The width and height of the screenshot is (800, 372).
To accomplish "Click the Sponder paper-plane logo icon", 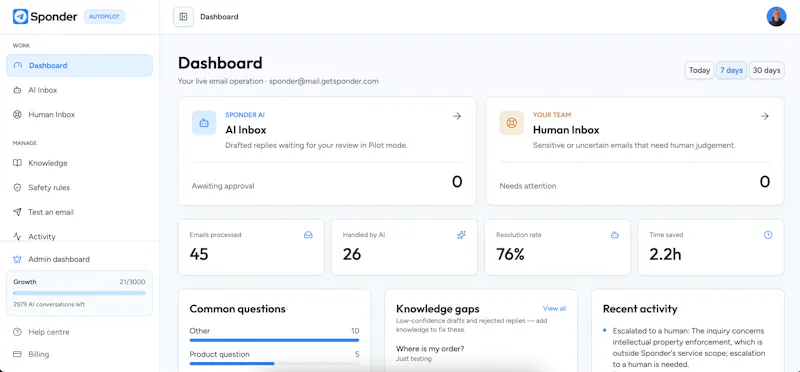I will point(20,17).
